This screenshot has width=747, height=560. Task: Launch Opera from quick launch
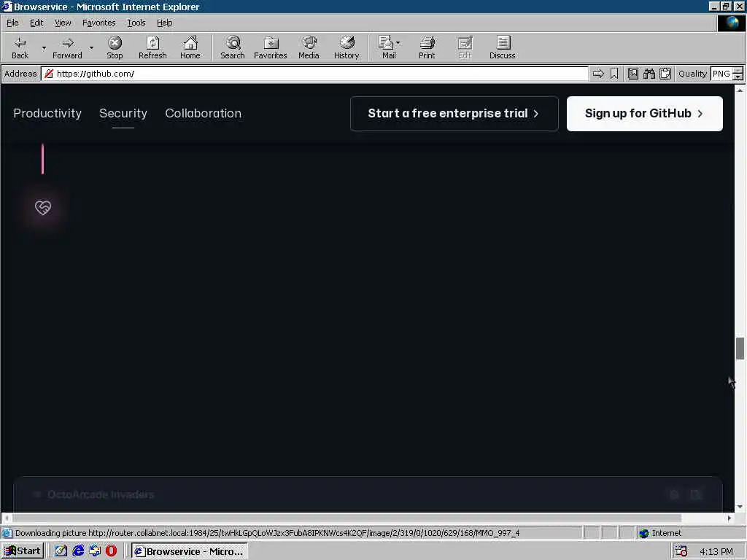click(111, 551)
